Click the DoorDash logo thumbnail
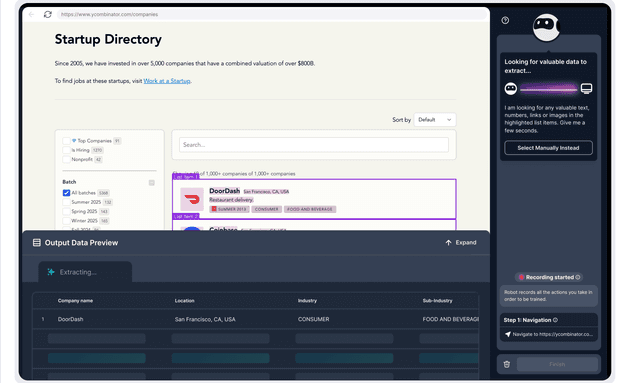Screen dimensions: 640x383 coord(192,199)
